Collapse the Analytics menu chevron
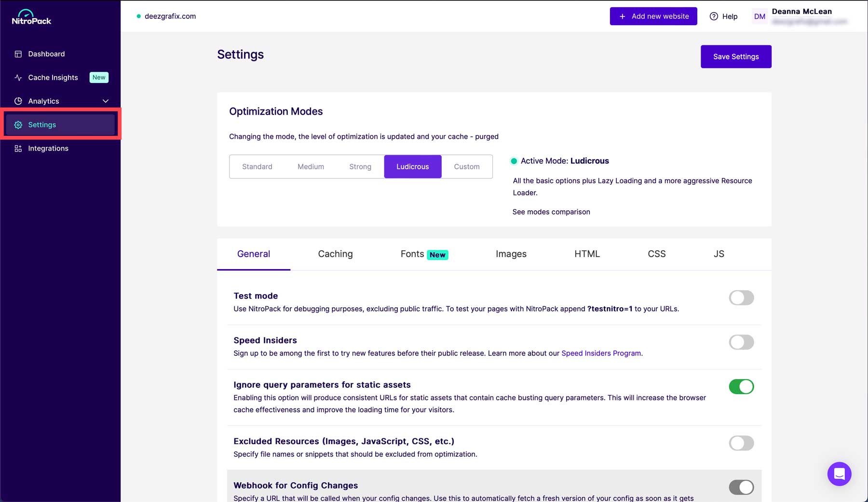This screenshot has height=502, width=868. (x=105, y=101)
